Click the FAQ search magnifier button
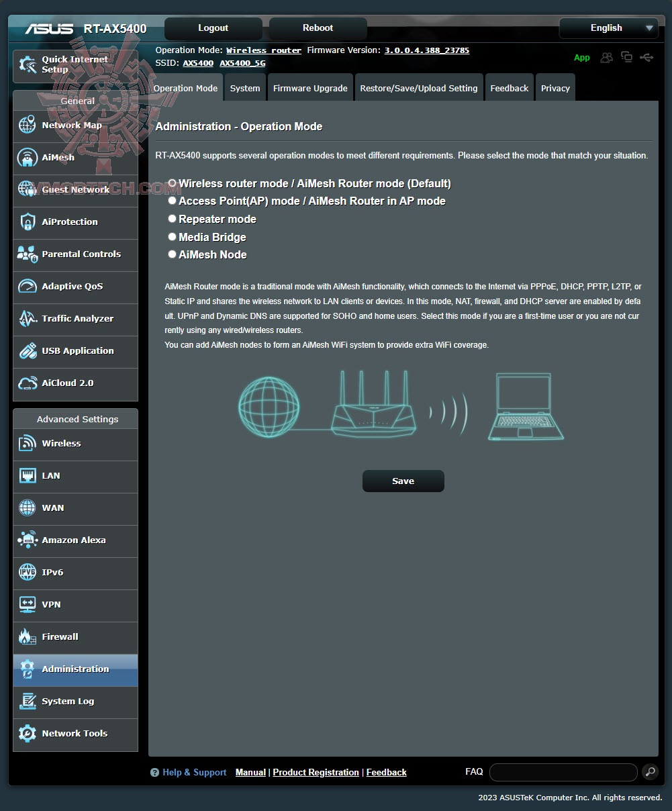 tap(650, 772)
